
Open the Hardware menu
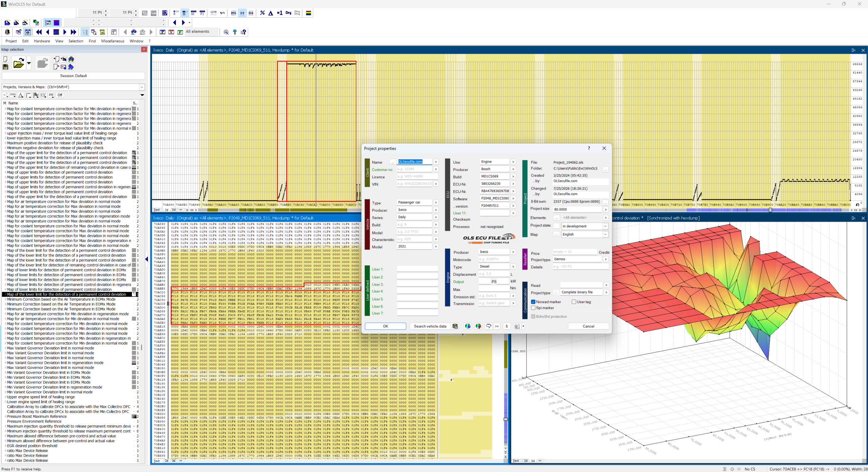(42, 41)
